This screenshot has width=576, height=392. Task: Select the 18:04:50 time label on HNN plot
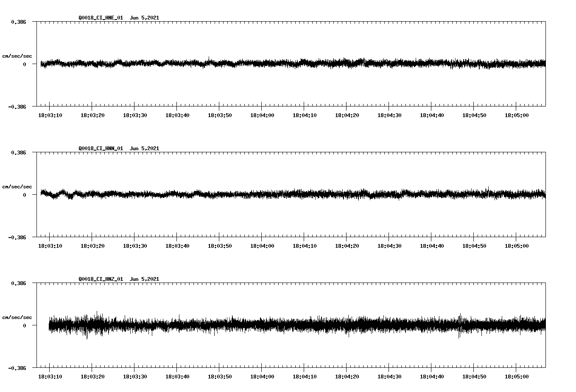(x=474, y=246)
